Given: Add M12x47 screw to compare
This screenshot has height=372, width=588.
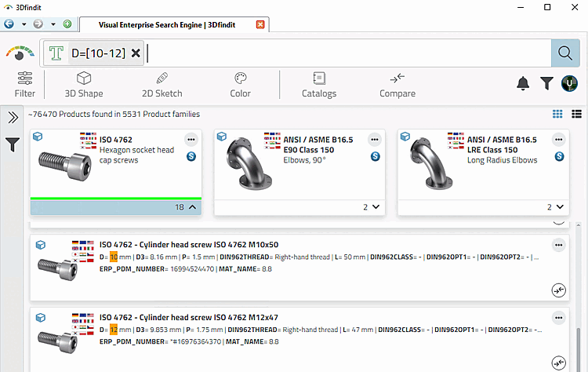Looking at the screenshot, I should pyautogui.click(x=559, y=363).
